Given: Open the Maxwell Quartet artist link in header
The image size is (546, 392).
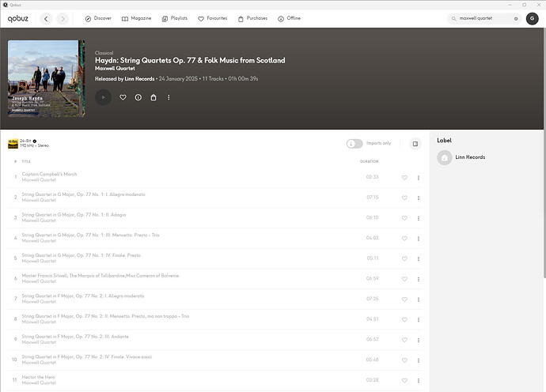Looking at the screenshot, I should click(115, 69).
